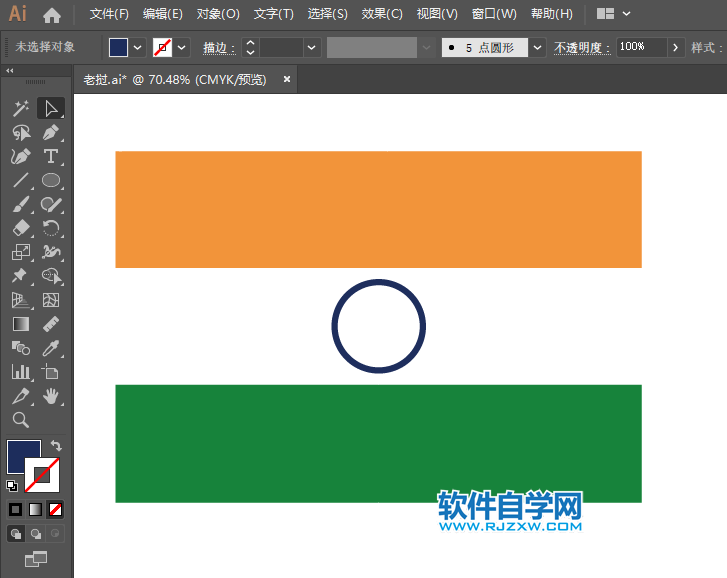The image size is (727, 578).
Task: Close the 老挝.ai document tab
Action: click(x=288, y=79)
